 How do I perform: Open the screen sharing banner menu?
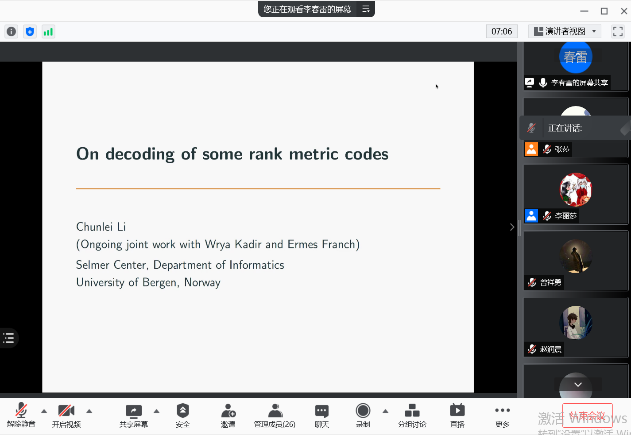coord(367,9)
